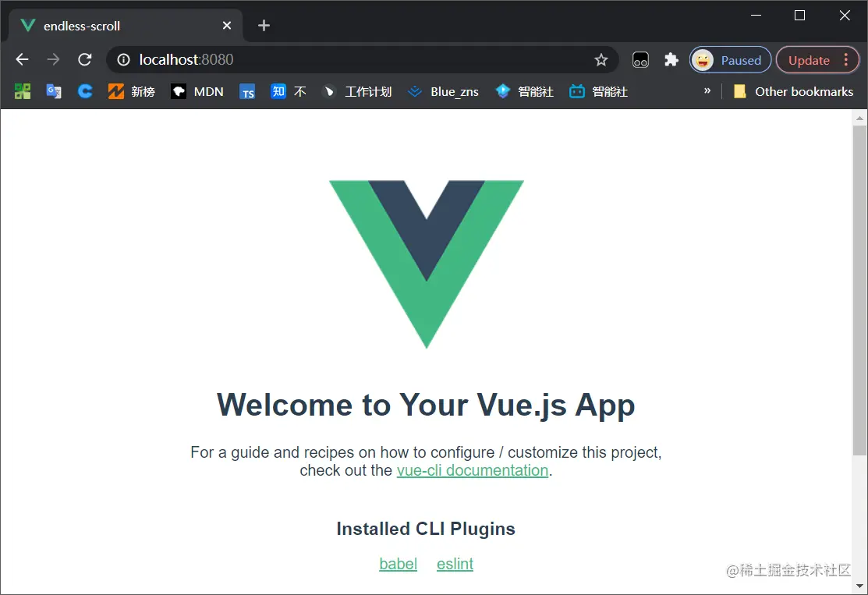Open the 智能社 bookmark with diamond icon
This screenshot has height=595, width=868.
click(x=524, y=91)
